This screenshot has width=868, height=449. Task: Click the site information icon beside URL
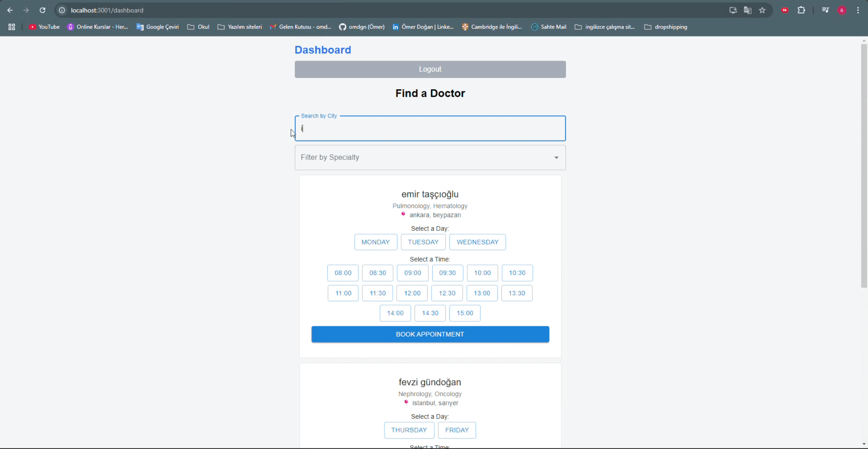click(62, 10)
